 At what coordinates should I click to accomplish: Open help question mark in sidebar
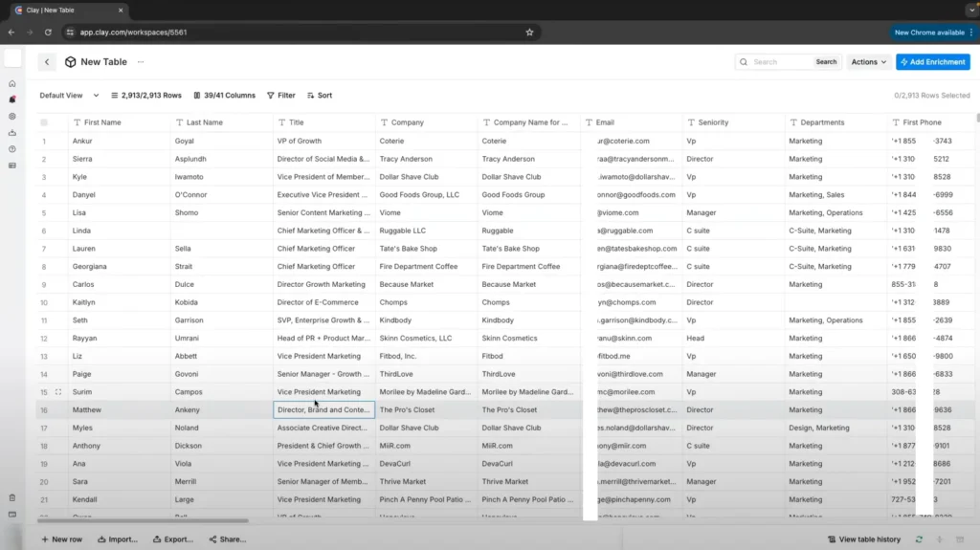(11, 149)
